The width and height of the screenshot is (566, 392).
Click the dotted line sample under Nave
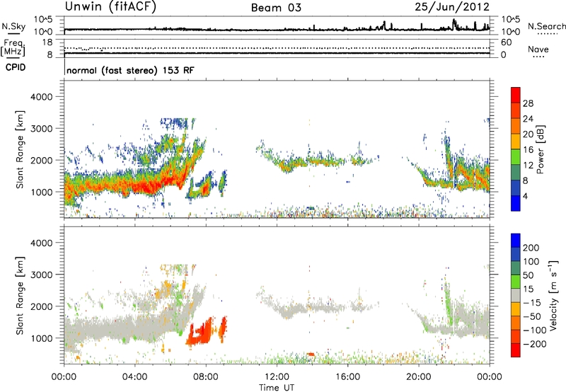pos(538,57)
